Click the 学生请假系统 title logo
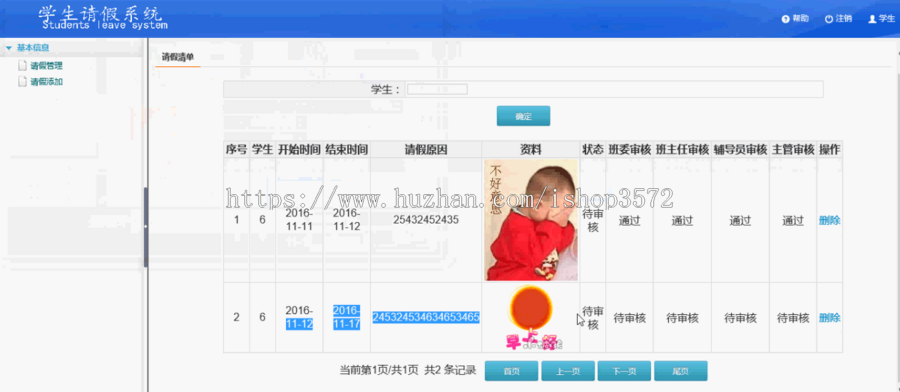 coord(103,17)
